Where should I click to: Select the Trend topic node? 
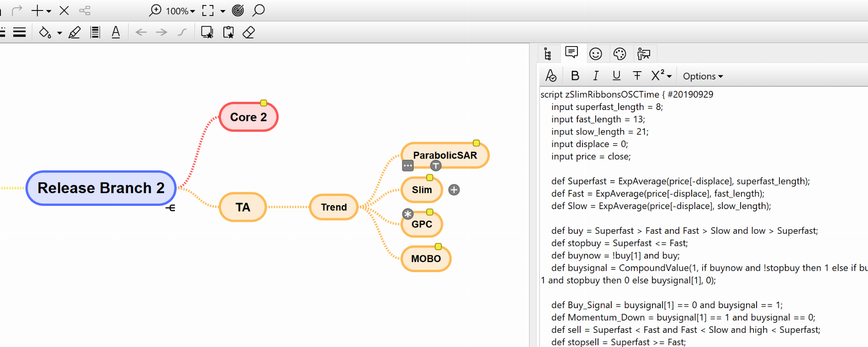[x=334, y=207]
